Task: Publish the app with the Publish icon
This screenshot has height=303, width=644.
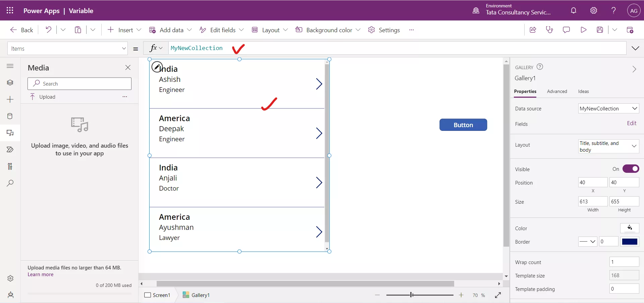Action: [x=630, y=30]
